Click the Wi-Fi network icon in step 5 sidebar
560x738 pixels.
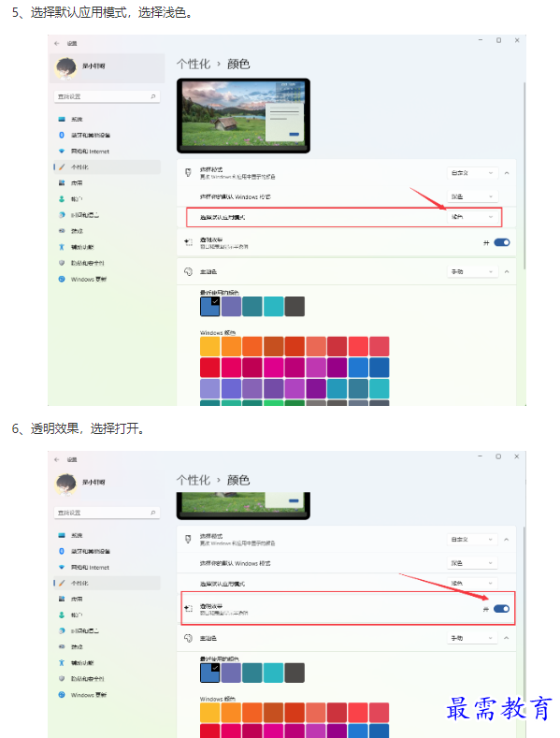[x=62, y=152]
